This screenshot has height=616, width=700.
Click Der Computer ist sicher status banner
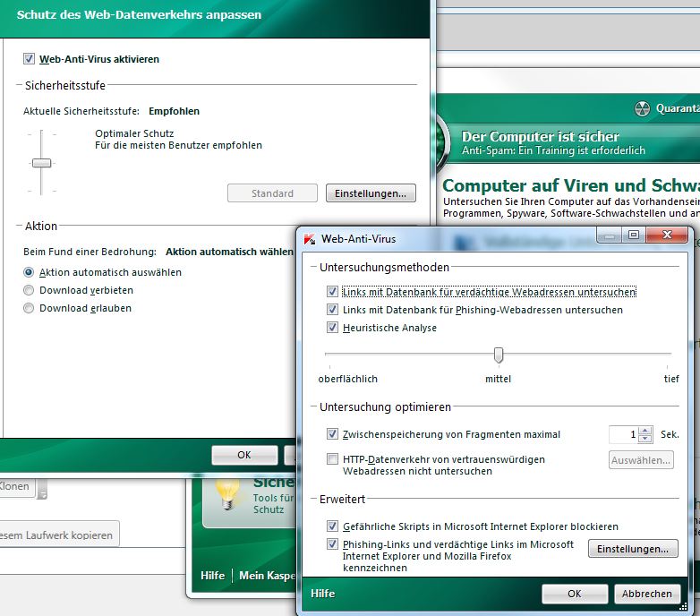coord(568,143)
